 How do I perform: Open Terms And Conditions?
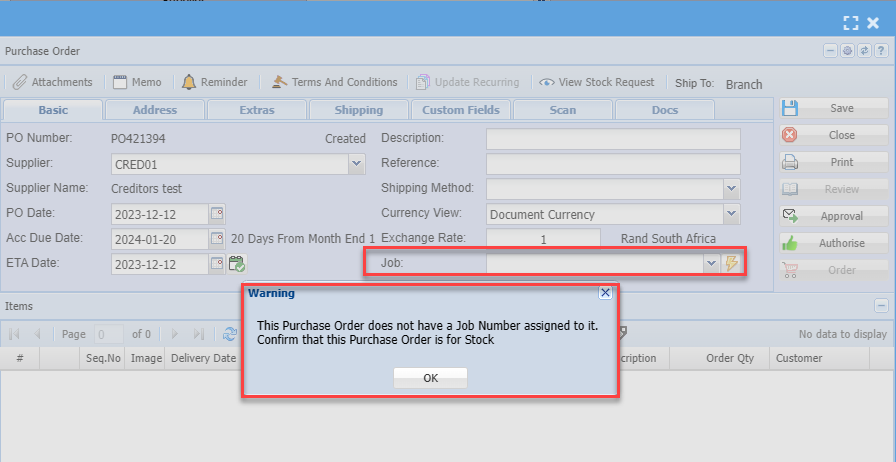click(334, 82)
